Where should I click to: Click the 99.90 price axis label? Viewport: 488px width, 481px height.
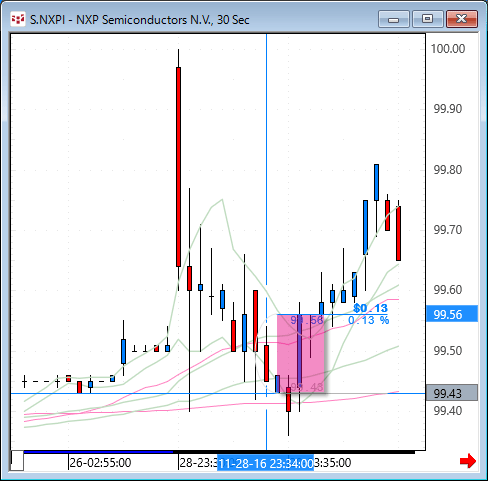(x=448, y=109)
